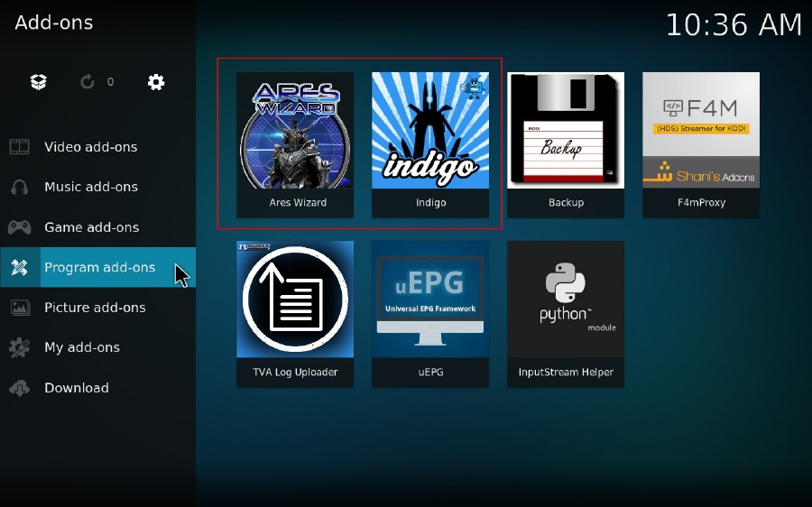
Task: Click the updates count 0
Action: tap(110, 82)
